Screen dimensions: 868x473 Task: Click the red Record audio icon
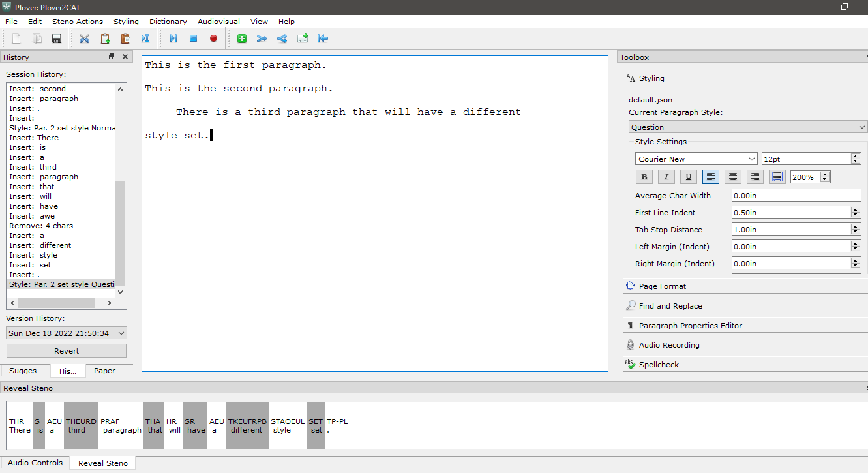pyautogui.click(x=213, y=38)
